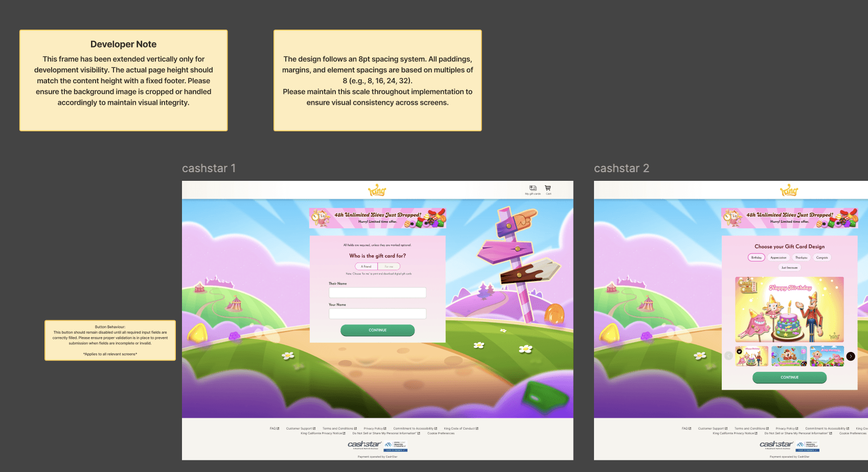Viewport: 868px width, 472px height.
Task: Click the Their Name input field
Action: click(377, 293)
